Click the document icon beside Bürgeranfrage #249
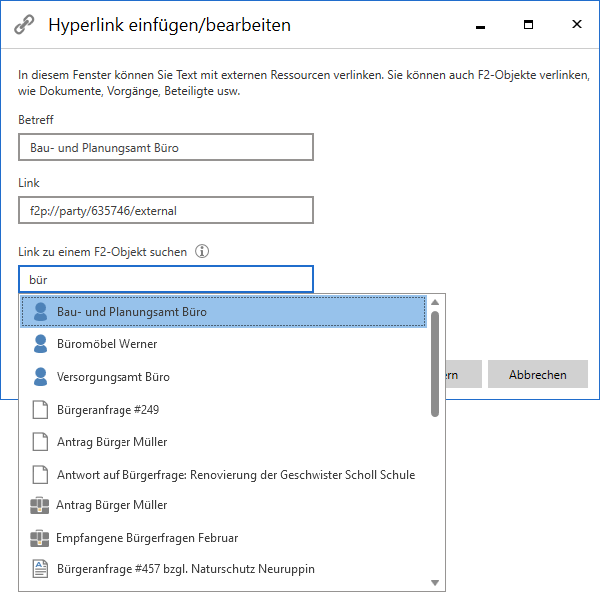 (40, 410)
